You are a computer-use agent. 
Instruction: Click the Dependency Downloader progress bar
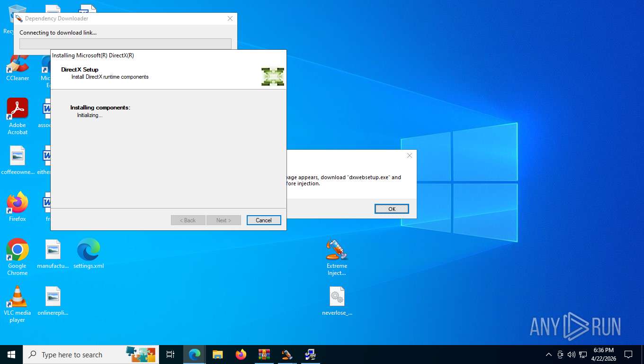pyautogui.click(x=125, y=44)
